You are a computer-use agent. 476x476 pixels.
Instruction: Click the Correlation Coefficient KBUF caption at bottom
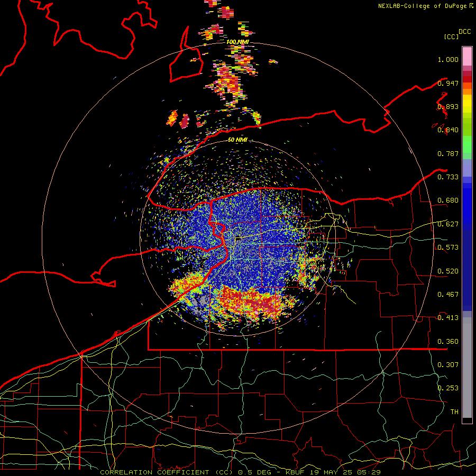tap(240, 472)
